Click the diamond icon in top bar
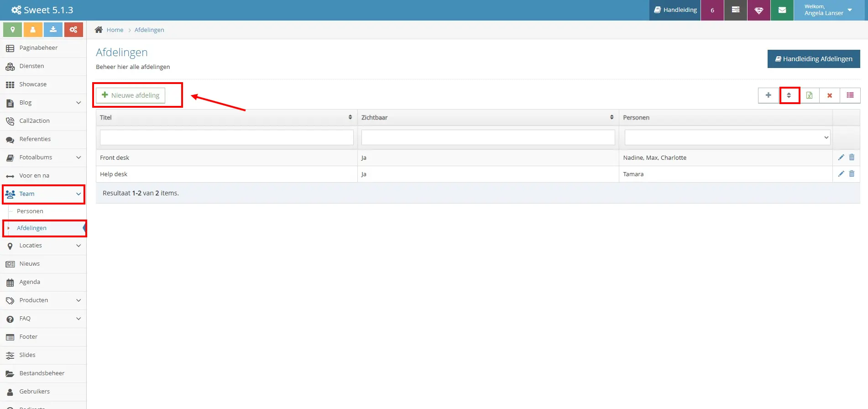This screenshot has width=868, height=409. point(759,10)
